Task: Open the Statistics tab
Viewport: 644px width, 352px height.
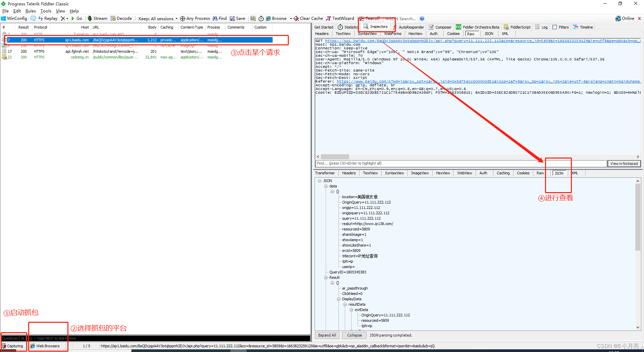Action: tap(348, 27)
